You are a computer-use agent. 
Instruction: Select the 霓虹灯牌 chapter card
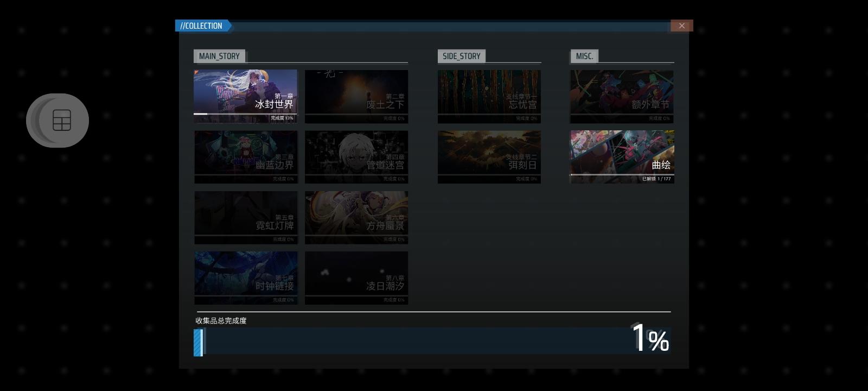245,217
